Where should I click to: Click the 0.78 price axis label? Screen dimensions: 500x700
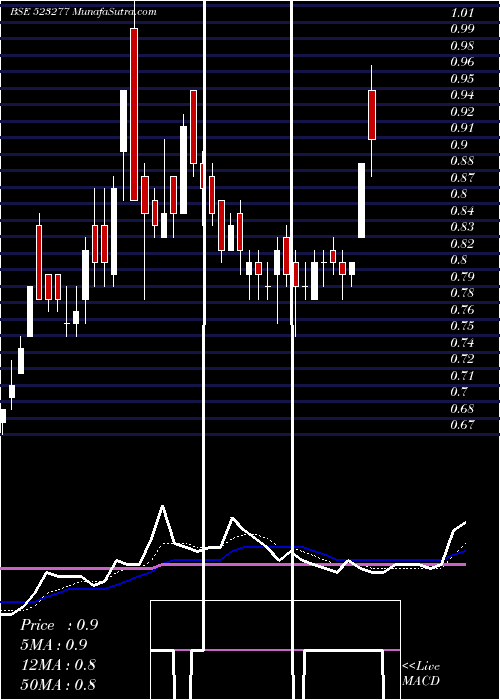click(x=461, y=293)
